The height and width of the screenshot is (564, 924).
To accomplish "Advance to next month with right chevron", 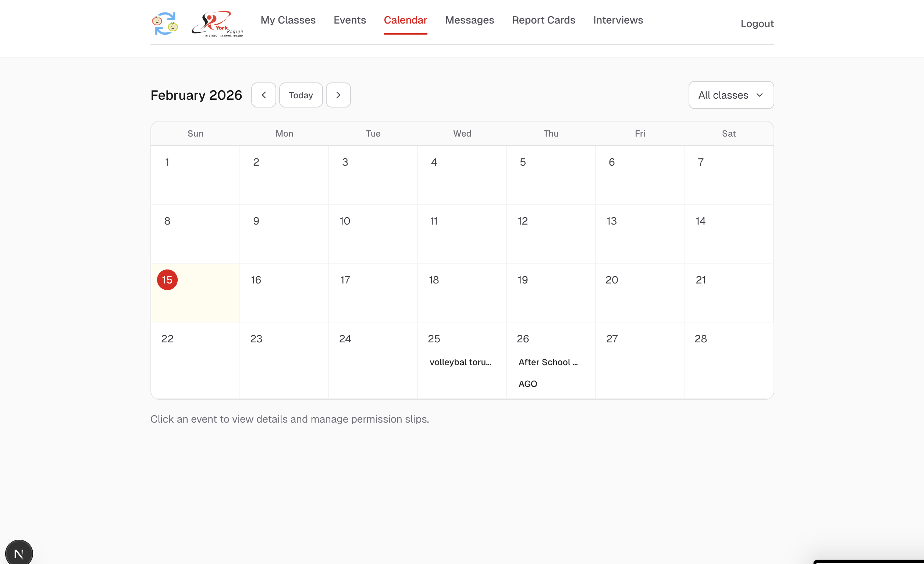I will (x=338, y=95).
